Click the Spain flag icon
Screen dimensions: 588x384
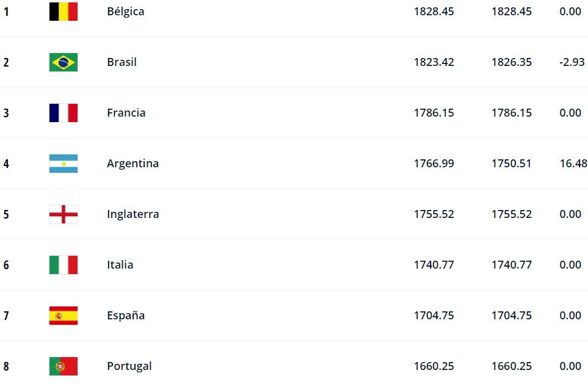pyautogui.click(x=64, y=316)
